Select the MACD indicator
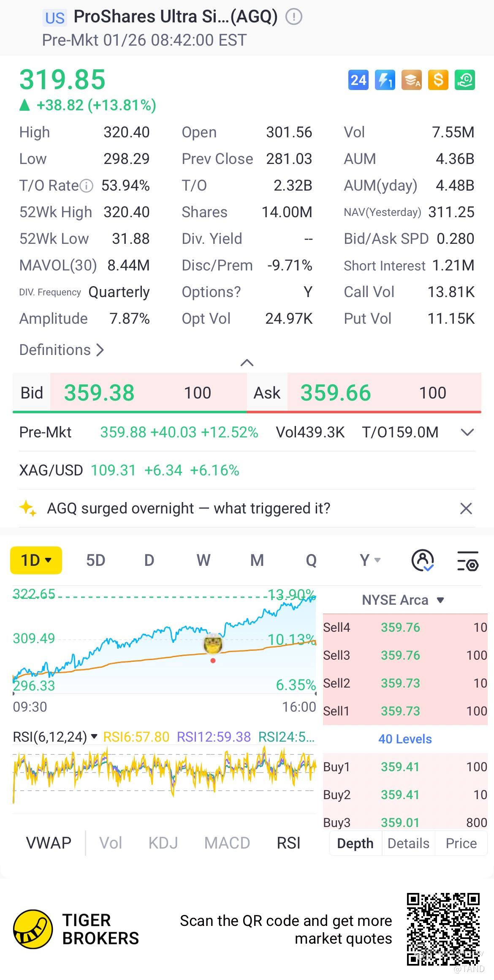The height and width of the screenshot is (980, 494). pyautogui.click(x=227, y=843)
